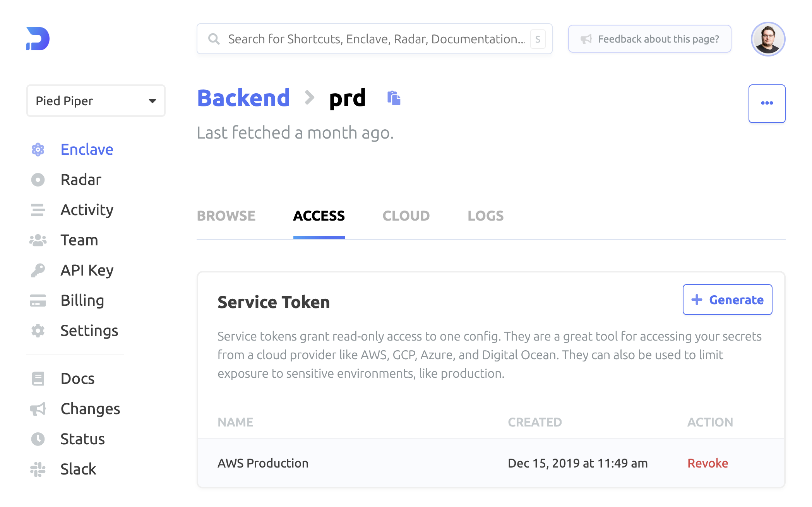Image resolution: width=812 pixels, height=507 pixels.
Task: Open the CLOUD tab
Action: (x=406, y=216)
